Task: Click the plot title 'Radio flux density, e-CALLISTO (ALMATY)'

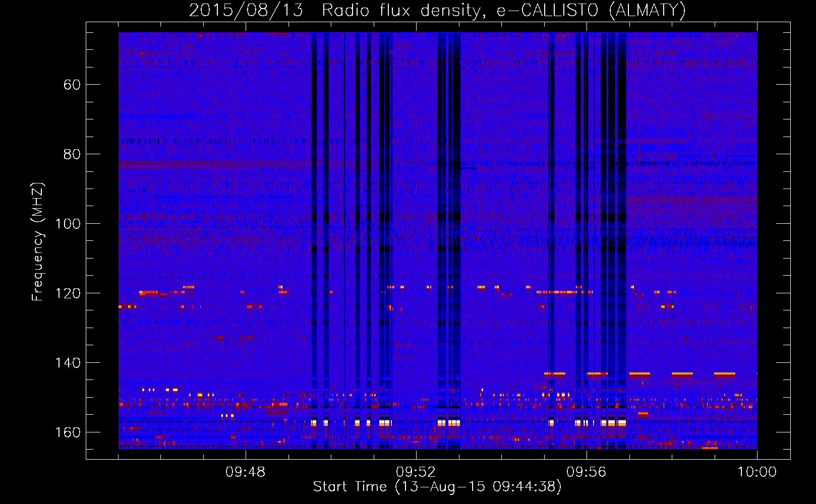Action: (504, 10)
